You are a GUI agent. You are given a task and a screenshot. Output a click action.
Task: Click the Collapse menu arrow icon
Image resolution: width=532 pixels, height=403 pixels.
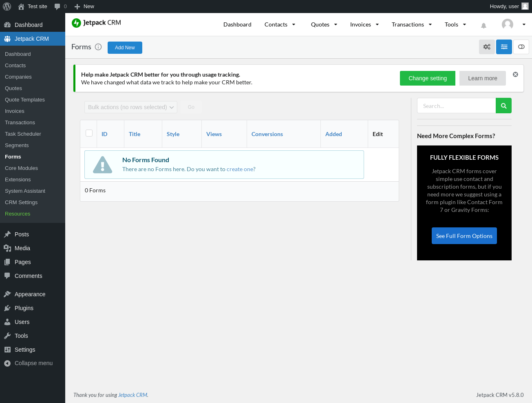(x=7, y=363)
